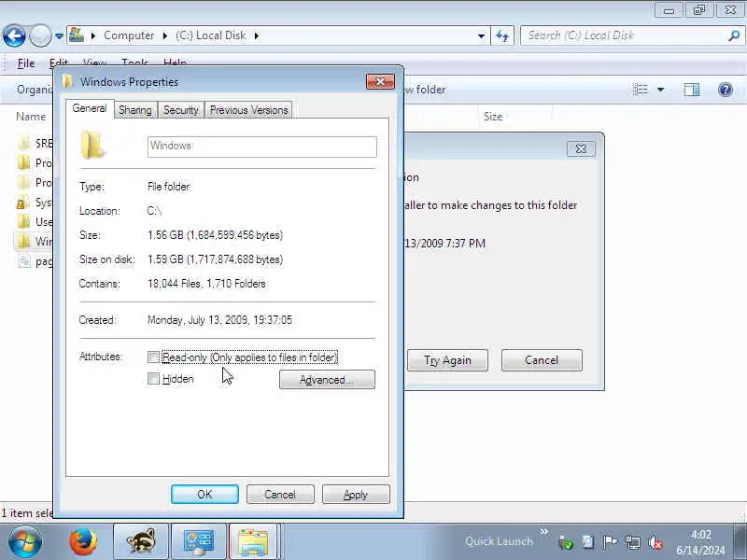Select the SRE folder icon in file list

pyautogui.click(x=24, y=143)
